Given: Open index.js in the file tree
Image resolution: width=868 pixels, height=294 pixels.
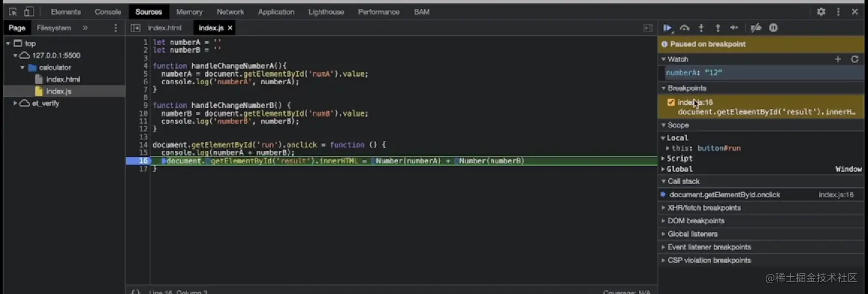Looking at the screenshot, I should [59, 92].
